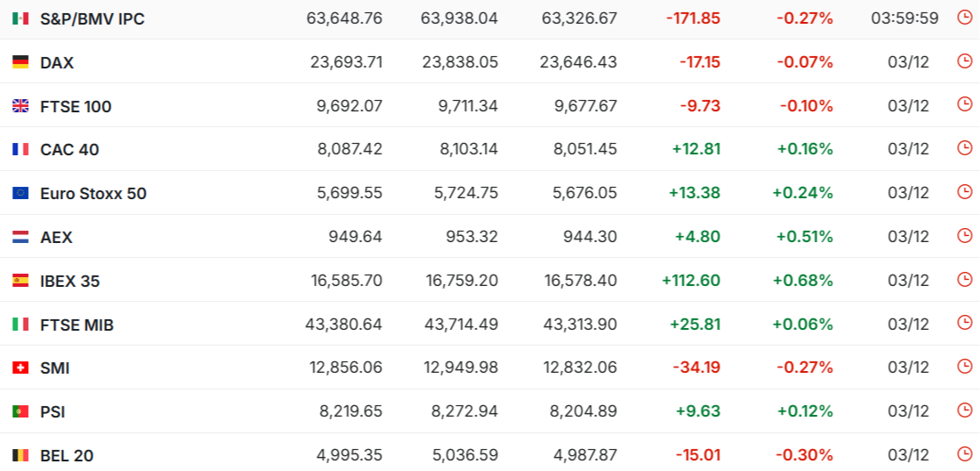Click the clock icon in the FTSE 100 row

coord(964,105)
